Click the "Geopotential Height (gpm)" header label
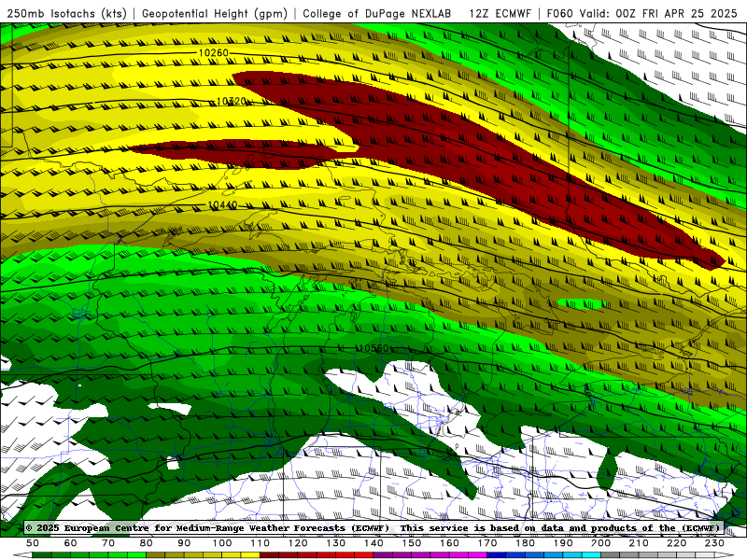This screenshot has height=560, width=747. tap(215, 14)
